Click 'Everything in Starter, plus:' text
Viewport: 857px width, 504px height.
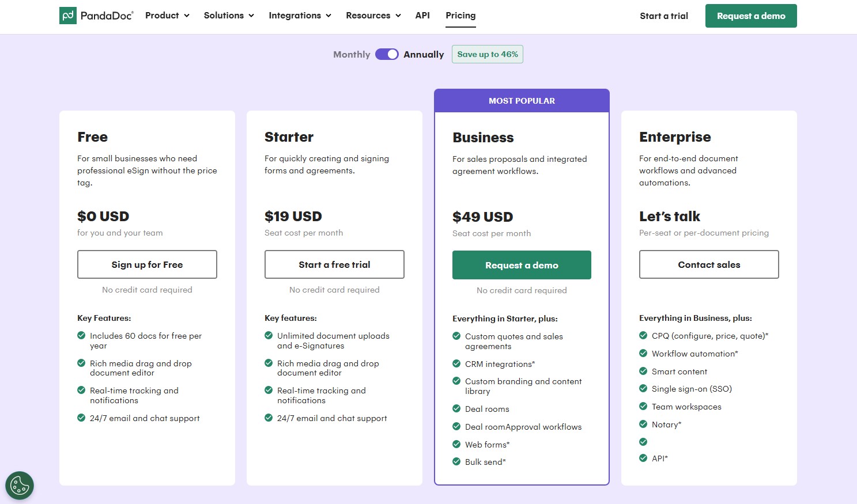coord(505,319)
